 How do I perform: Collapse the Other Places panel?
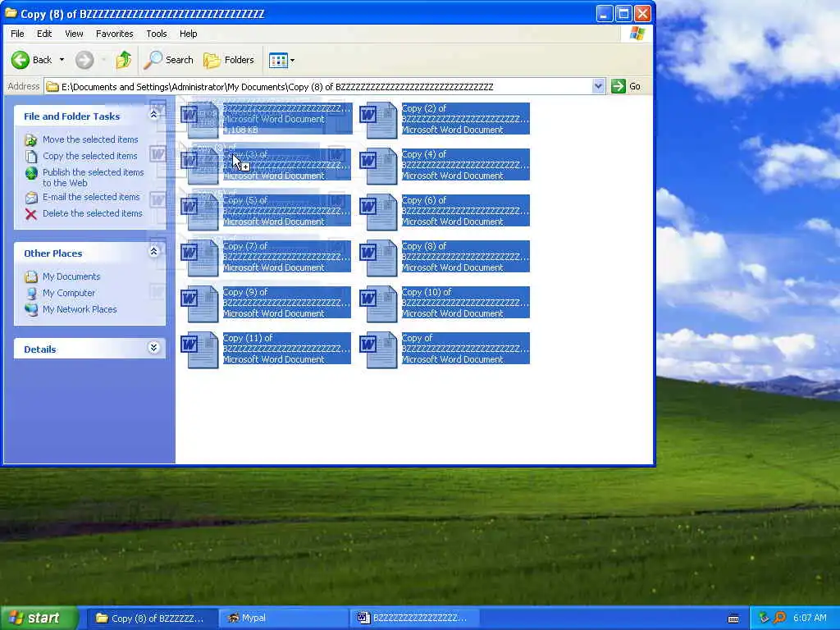tap(153, 252)
